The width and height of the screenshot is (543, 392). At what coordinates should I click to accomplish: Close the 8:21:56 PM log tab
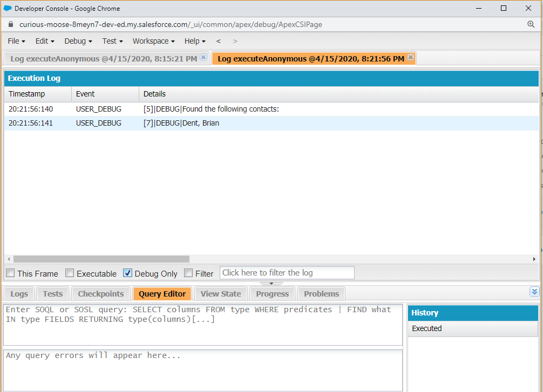410,57
